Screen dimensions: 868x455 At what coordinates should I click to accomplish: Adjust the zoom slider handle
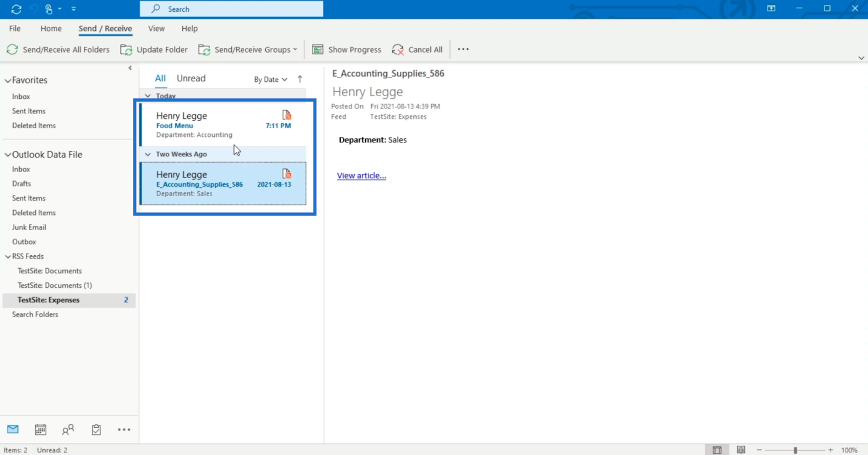pyautogui.click(x=795, y=450)
